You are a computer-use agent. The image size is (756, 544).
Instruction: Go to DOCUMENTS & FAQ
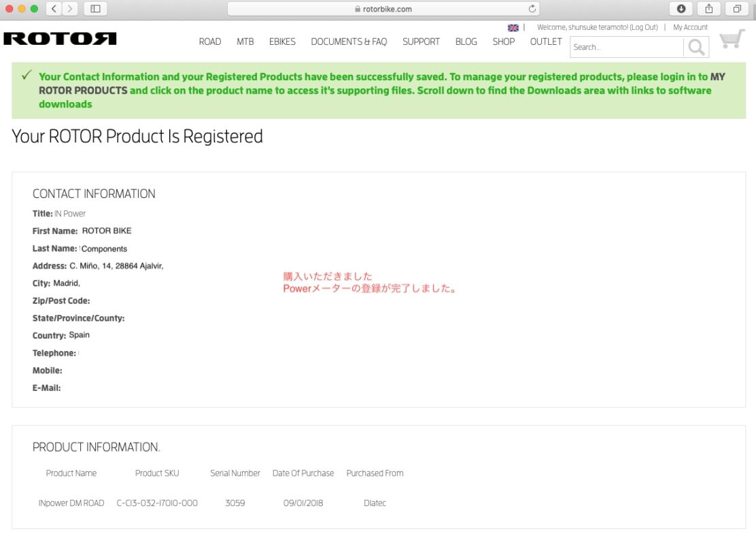(x=349, y=41)
